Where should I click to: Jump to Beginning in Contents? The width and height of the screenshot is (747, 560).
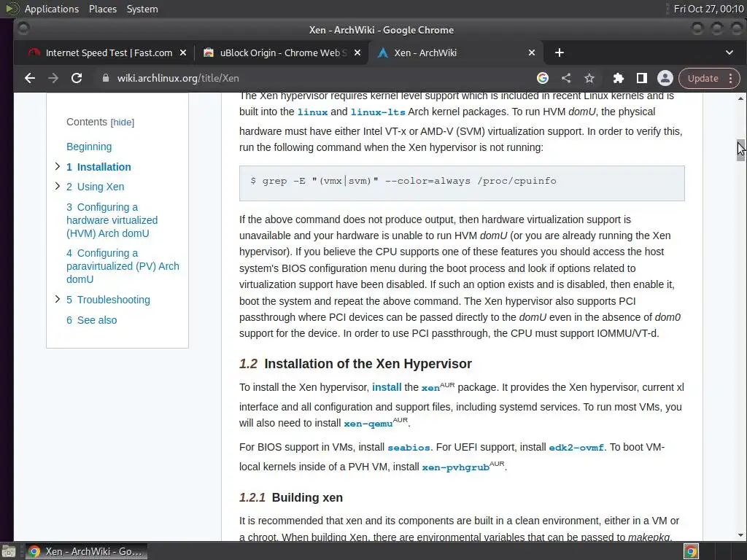point(89,147)
